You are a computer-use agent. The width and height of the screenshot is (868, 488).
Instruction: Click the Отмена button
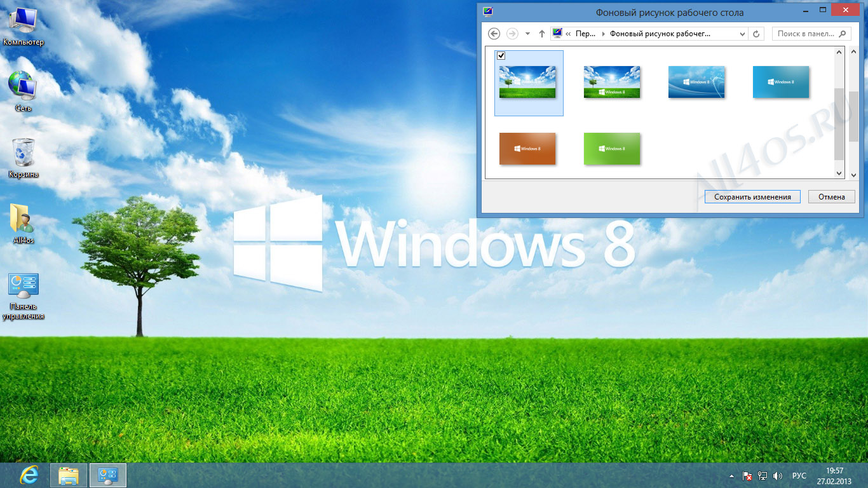pyautogui.click(x=831, y=197)
